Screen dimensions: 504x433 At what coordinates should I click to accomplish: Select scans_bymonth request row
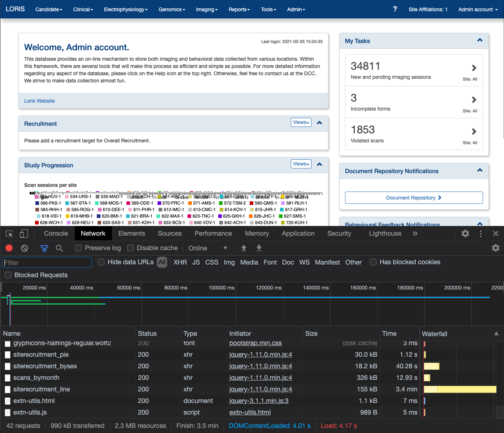click(x=249, y=378)
